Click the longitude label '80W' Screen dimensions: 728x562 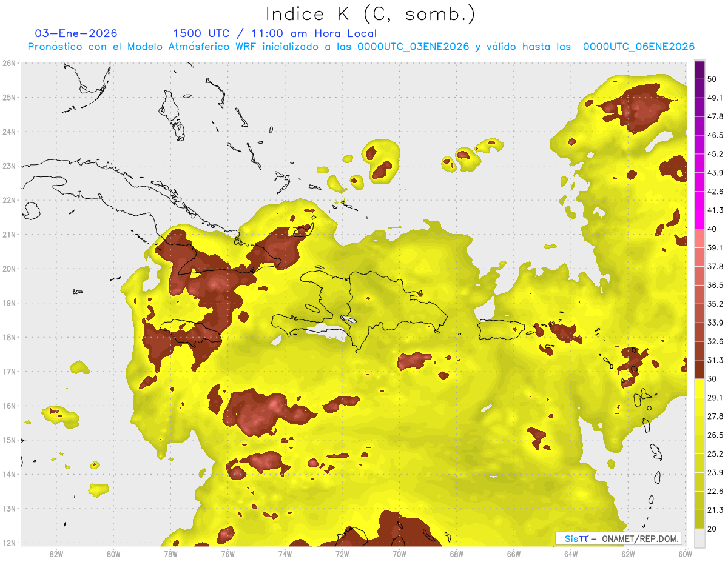113,554
